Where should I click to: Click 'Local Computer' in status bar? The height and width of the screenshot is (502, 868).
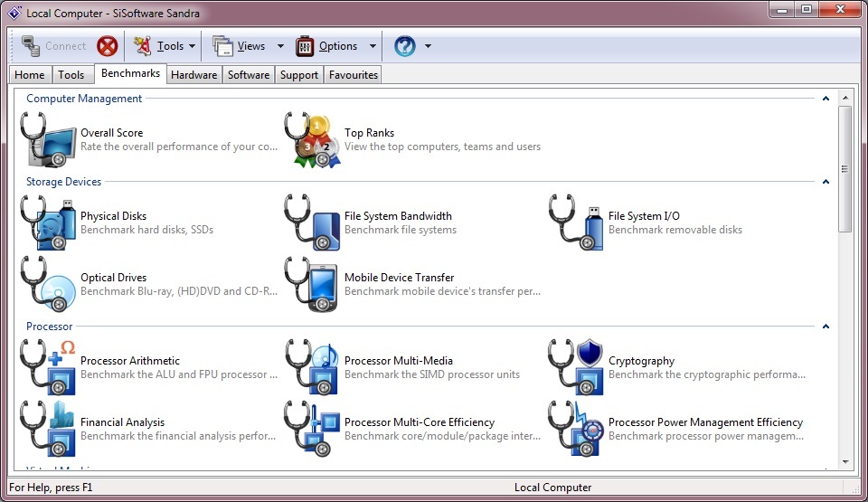click(x=552, y=488)
